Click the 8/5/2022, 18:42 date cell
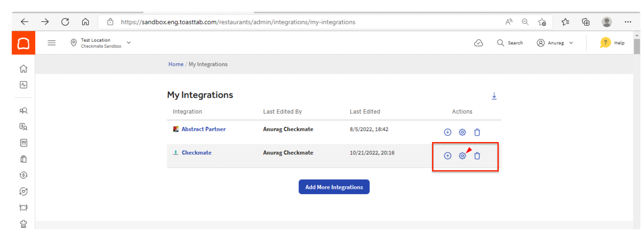Screen dimensions: 644x251 [369, 129]
